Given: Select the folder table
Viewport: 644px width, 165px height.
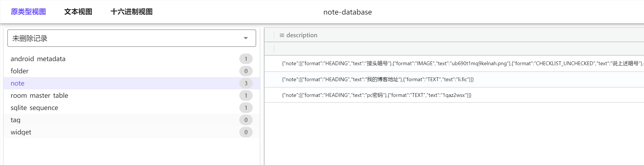Looking at the screenshot, I should click(20, 71).
